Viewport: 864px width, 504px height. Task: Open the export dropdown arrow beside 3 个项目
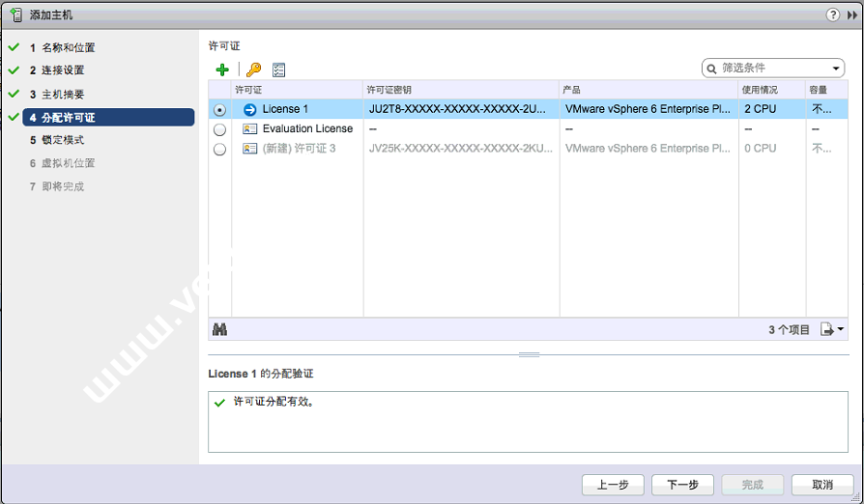click(840, 329)
